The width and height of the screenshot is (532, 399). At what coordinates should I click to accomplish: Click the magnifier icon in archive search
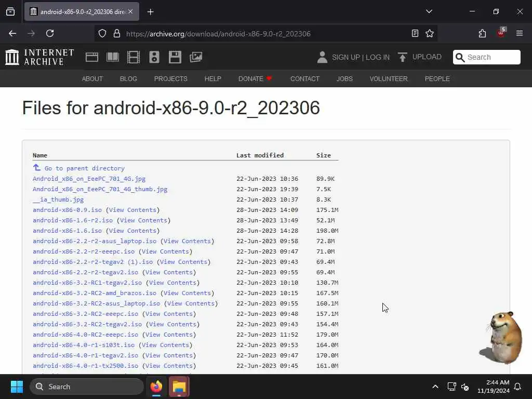[460, 57]
